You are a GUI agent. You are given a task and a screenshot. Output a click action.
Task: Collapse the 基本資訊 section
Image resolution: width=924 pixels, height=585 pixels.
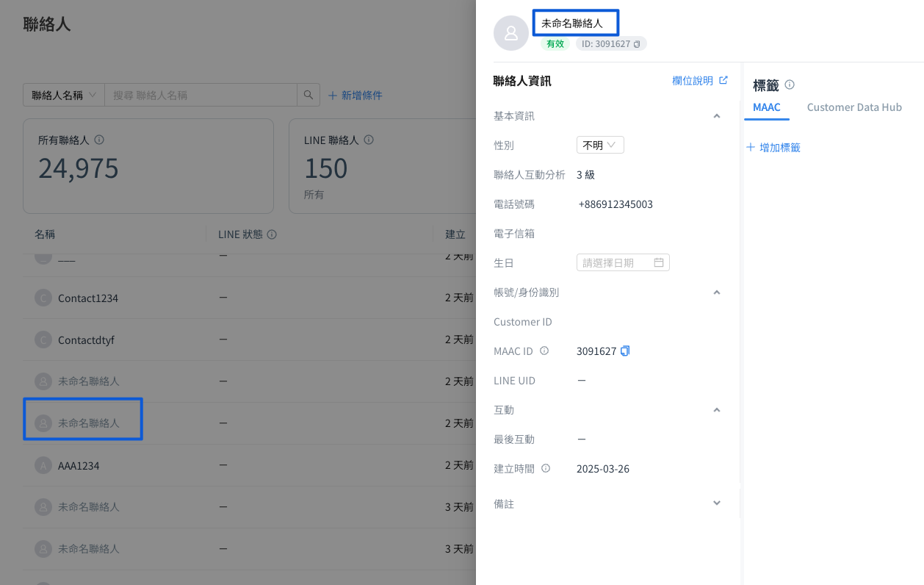click(x=717, y=116)
